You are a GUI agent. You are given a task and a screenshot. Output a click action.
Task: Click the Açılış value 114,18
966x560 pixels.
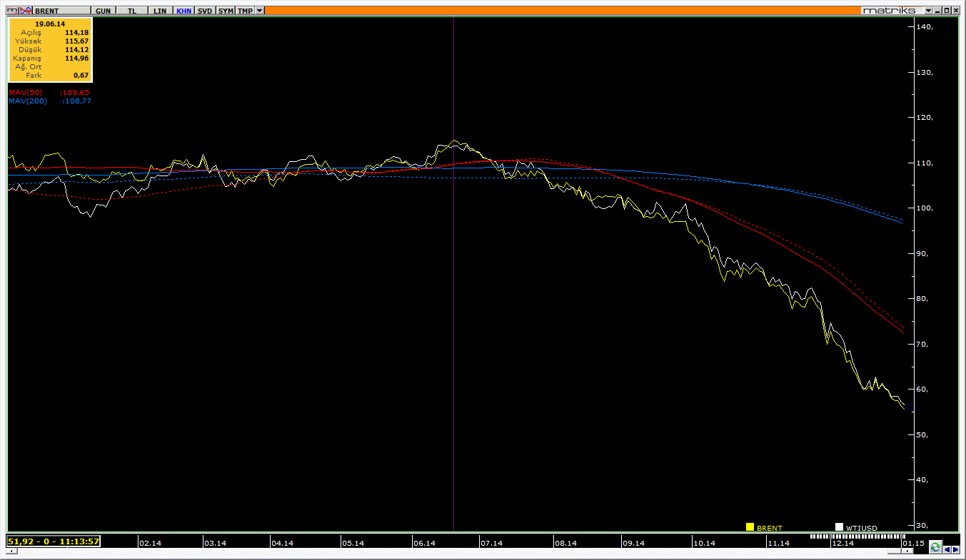point(76,33)
